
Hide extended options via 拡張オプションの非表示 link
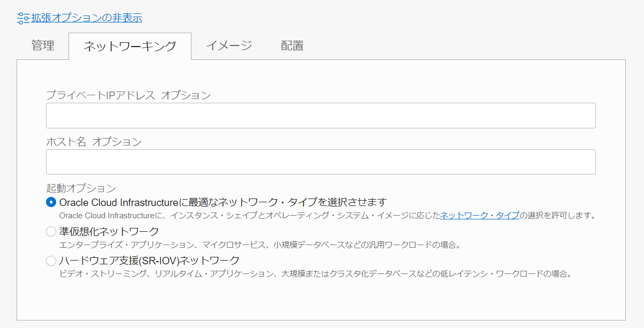pos(85,17)
